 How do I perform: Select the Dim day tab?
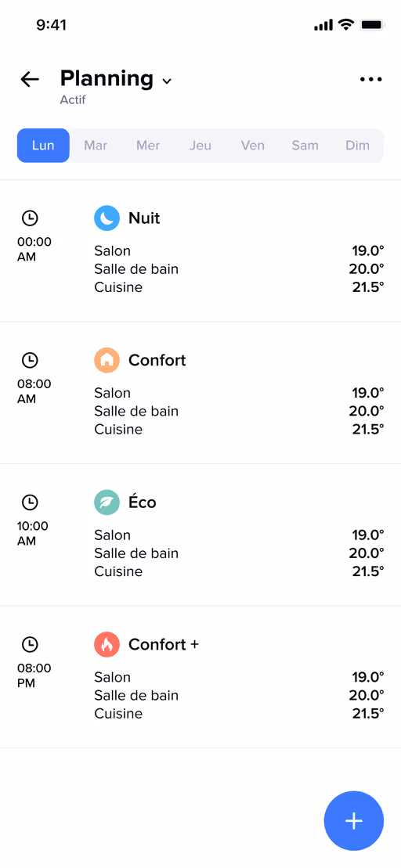(x=357, y=146)
